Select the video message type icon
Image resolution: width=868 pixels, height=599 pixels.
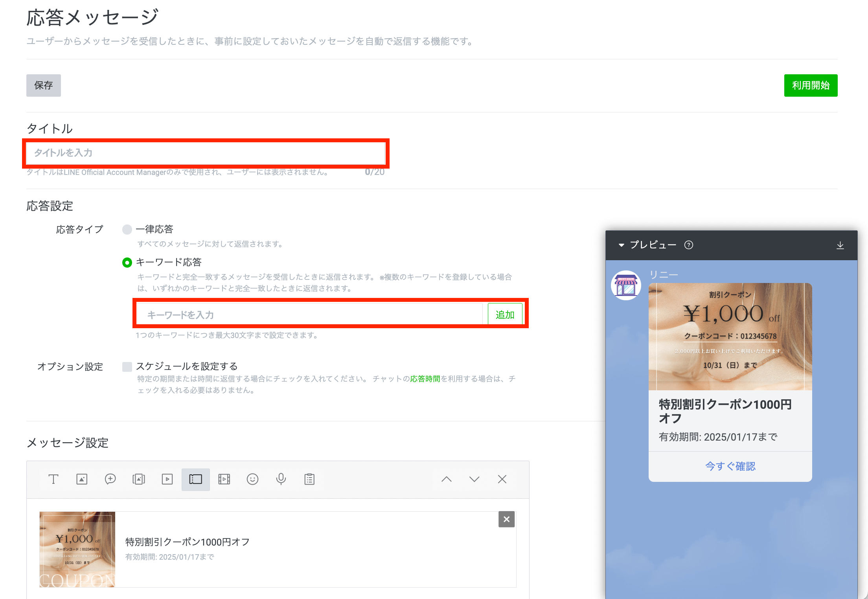tap(167, 479)
